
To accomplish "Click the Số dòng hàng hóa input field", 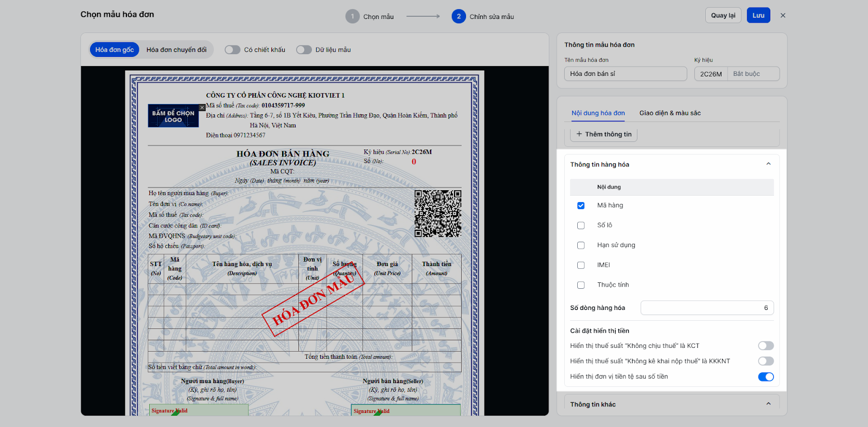I will pos(707,308).
